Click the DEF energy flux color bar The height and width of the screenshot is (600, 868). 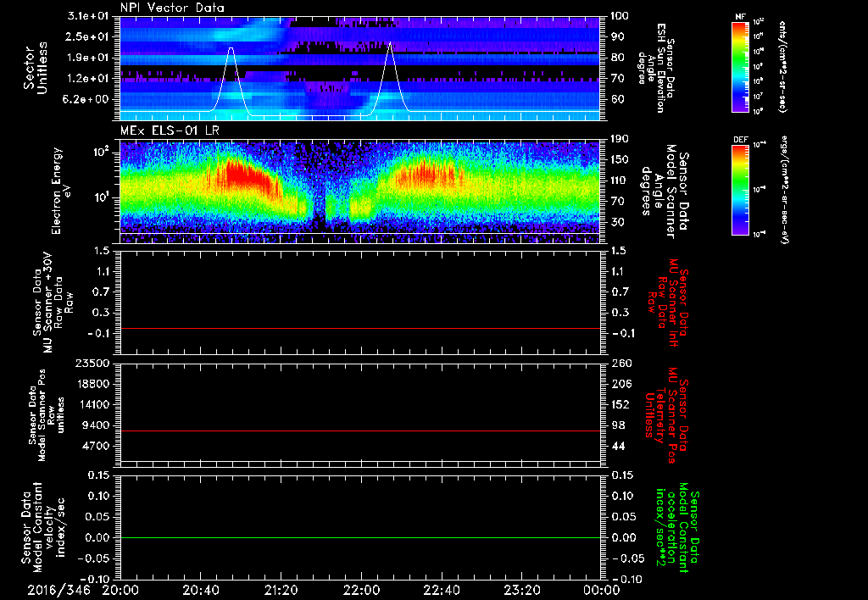tap(741, 190)
